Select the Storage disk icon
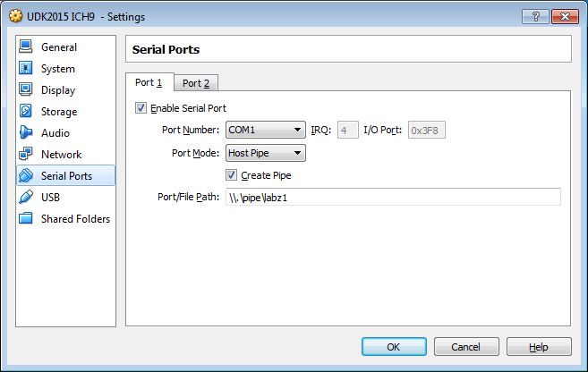The image size is (588, 372). click(x=25, y=111)
